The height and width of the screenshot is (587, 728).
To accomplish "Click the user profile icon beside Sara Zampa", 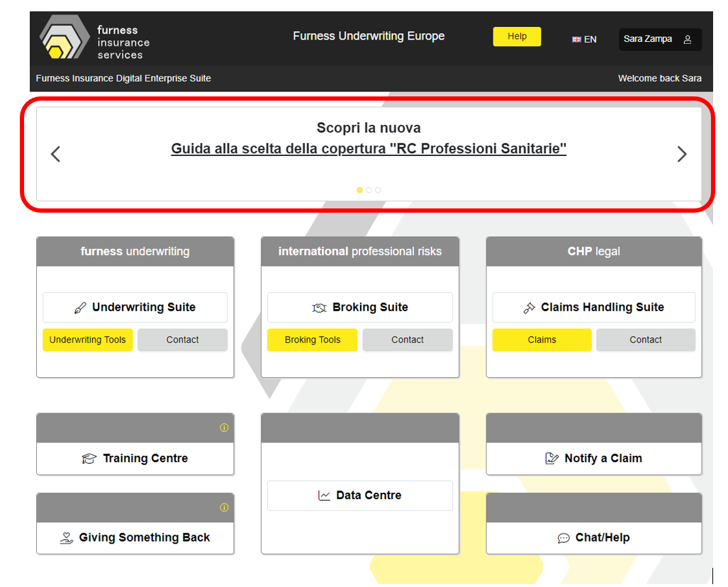I will pos(687,40).
